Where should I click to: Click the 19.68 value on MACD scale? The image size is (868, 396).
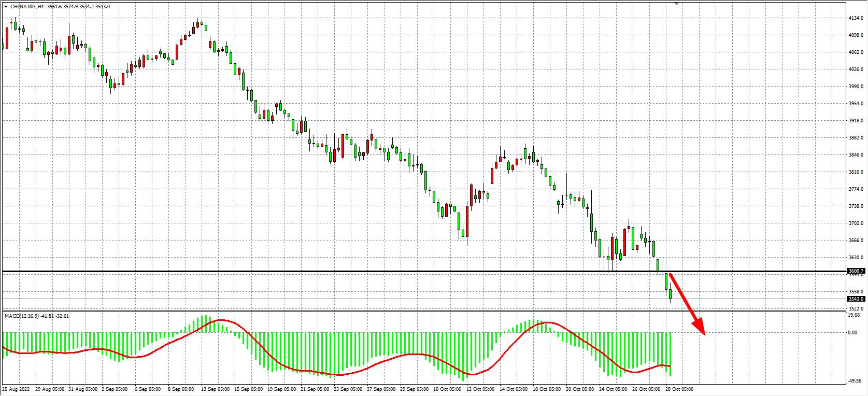pyautogui.click(x=854, y=315)
